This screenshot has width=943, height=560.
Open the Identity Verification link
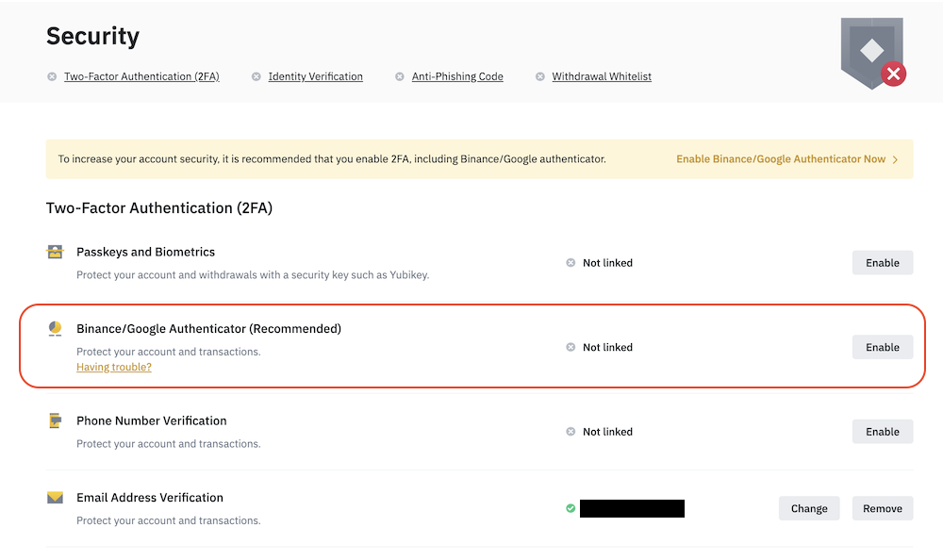pos(316,76)
